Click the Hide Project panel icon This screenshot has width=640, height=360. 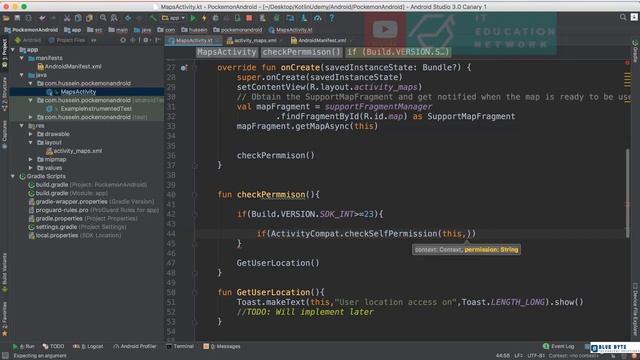point(158,40)
